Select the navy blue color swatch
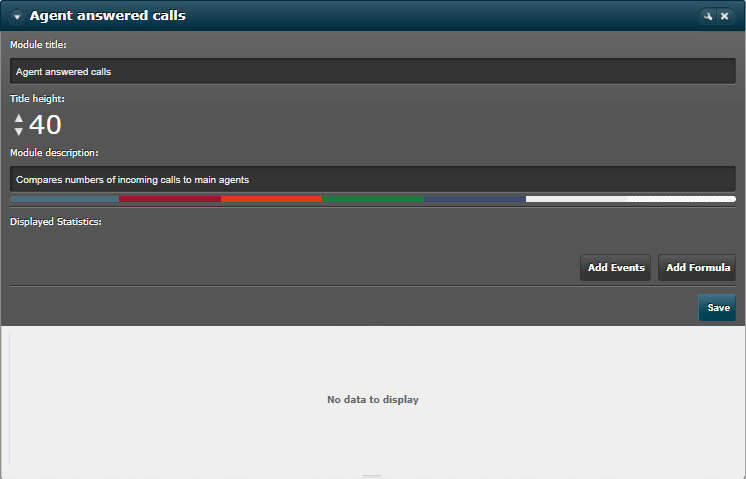Image resolution: width=746 pixels, height=479 pixels. coord(475,199)
